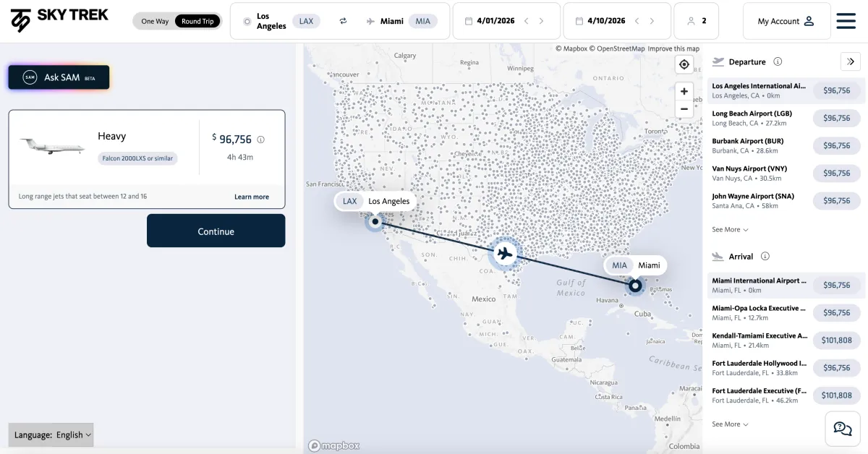Click the Learn more link
The height and width of the screenshot is (454, 868).
[252, 197]
